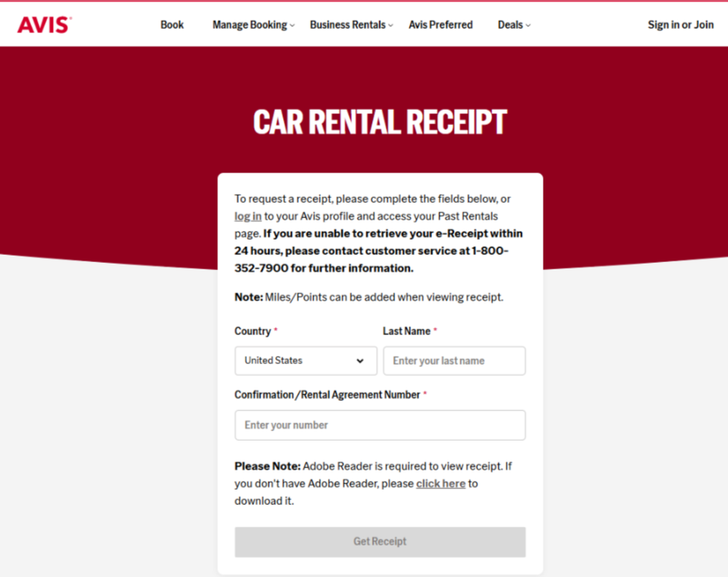Go to Avis Preferred

pyautogui.click(x=440, y=25)
